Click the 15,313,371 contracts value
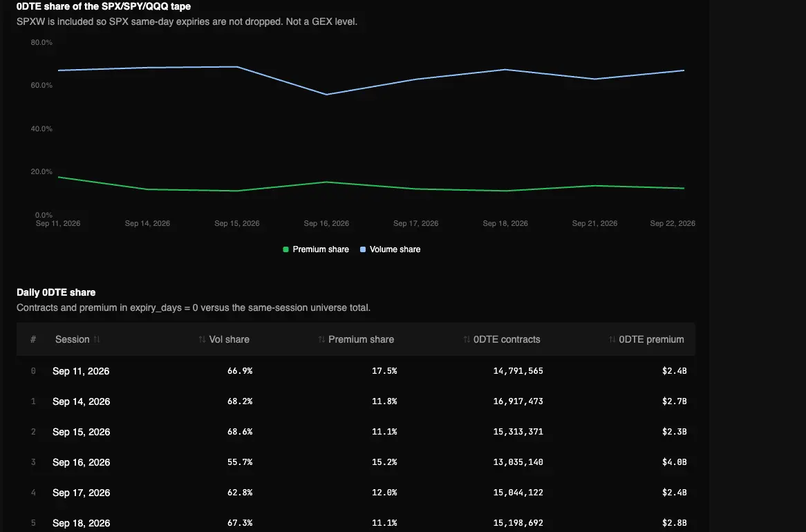Viewport: 806px width, 532px height. (518, 431)
